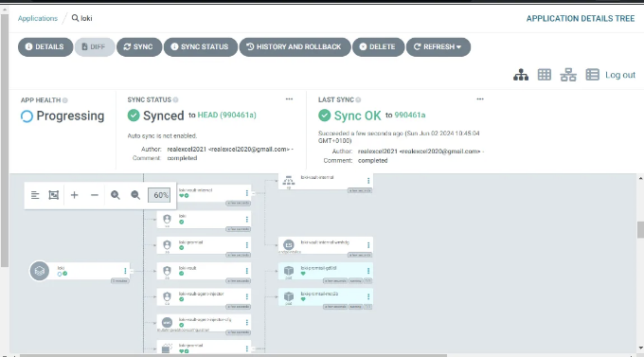Open LAST SYNC more options ellipsis
644x357 pixels.
pos(480,99)
